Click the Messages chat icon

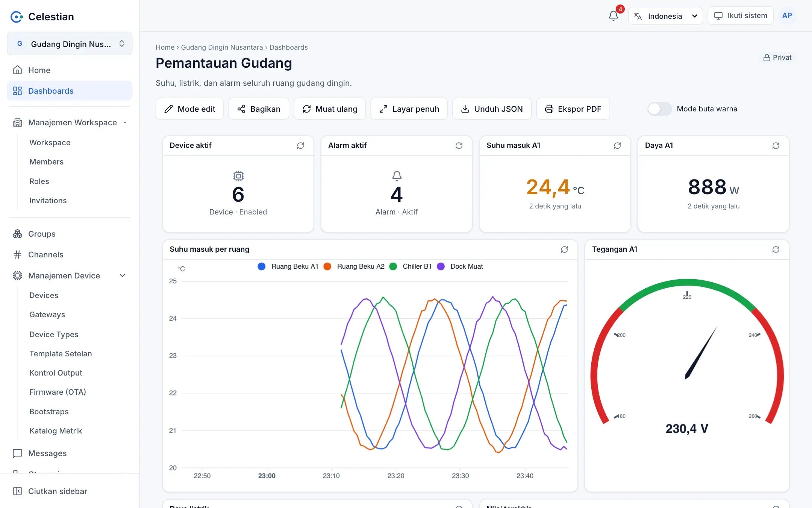click(17, 453)
